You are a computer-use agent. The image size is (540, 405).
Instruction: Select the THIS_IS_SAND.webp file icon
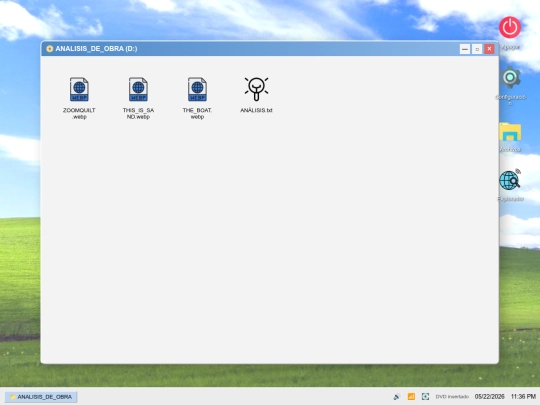click(138, 89)
